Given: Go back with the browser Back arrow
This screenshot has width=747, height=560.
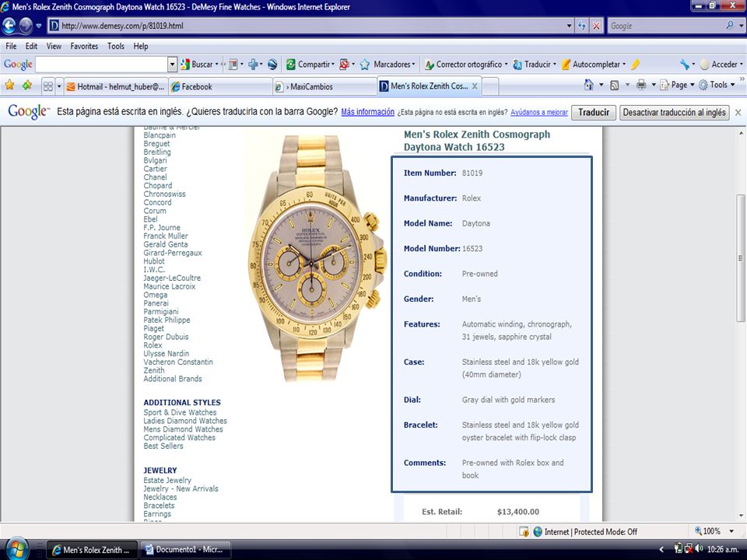Looking at the screenshot, I should [9, 26].
